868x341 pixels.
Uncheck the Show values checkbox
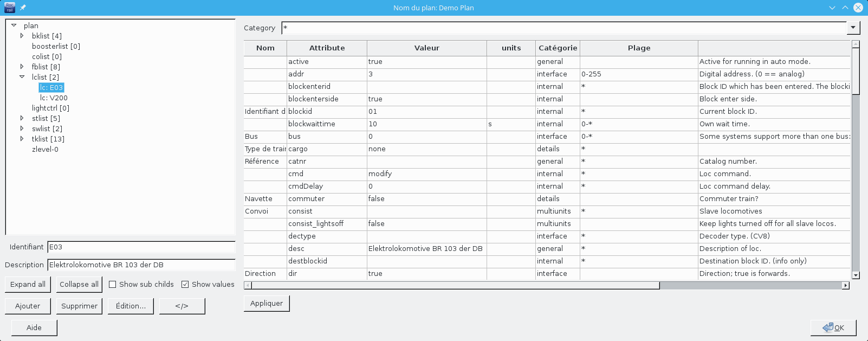185,285
